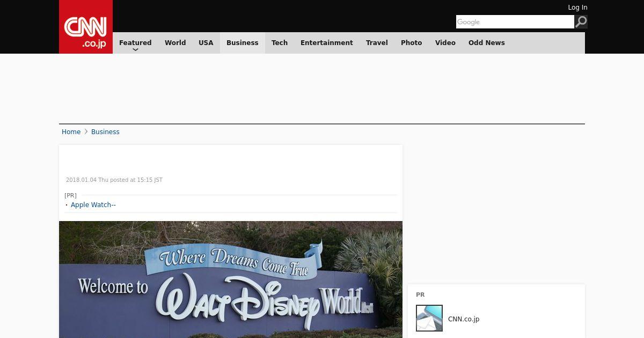
Task: Open the Entertainment section
Action: (x=327, y=43)
